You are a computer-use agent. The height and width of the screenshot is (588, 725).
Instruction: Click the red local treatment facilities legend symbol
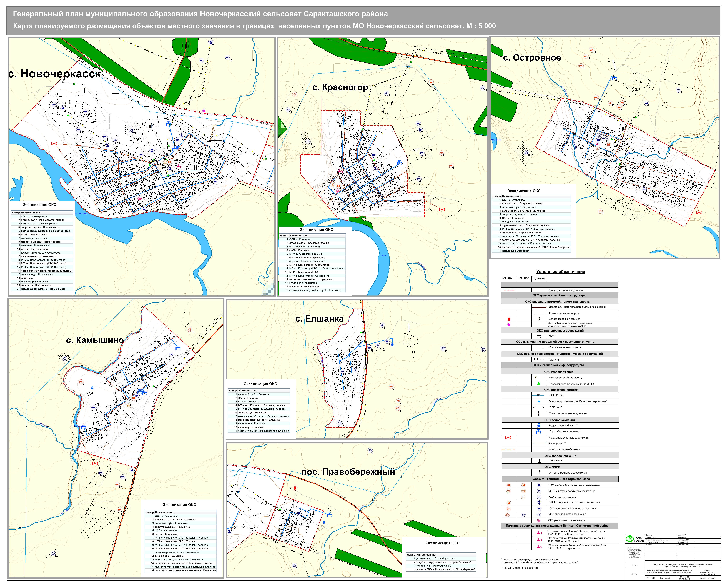[x=508, y=438]
